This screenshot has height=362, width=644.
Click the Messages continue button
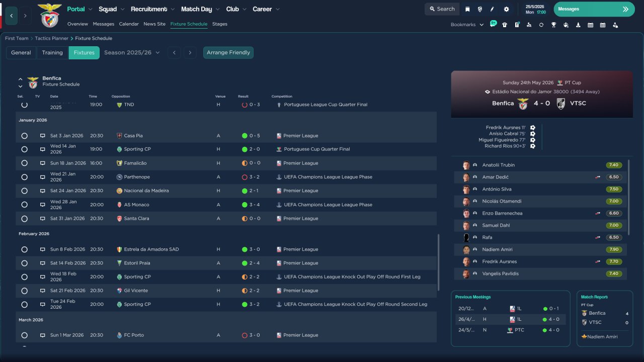(x=594, y=9)
